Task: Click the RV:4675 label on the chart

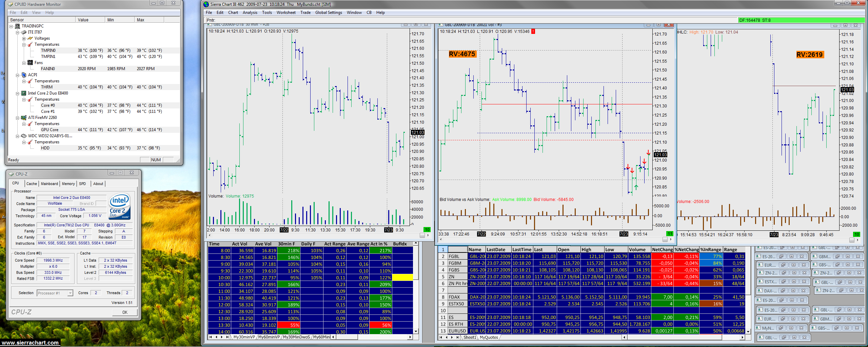Action: 462,54
